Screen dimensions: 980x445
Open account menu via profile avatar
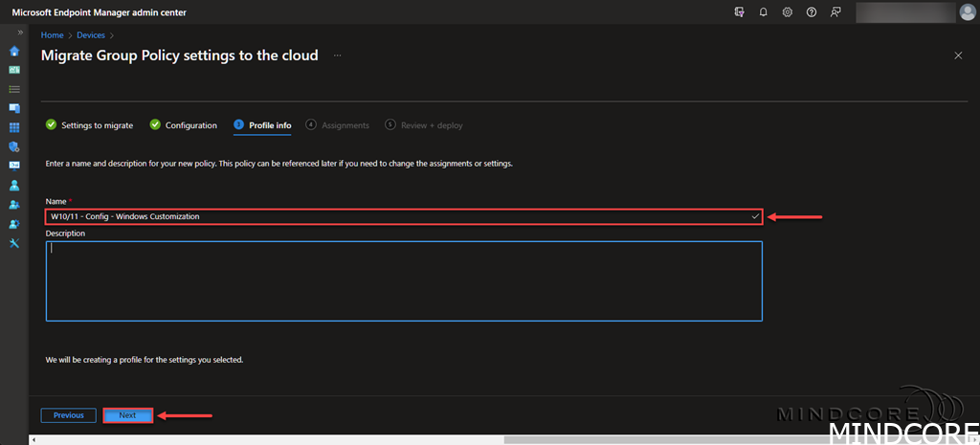(967, 12)
